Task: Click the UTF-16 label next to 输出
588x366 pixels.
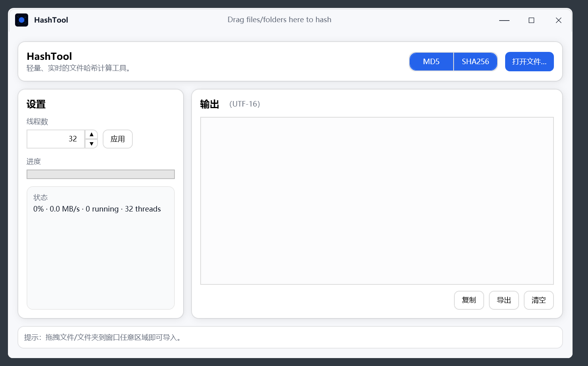Action: [245, 104]
